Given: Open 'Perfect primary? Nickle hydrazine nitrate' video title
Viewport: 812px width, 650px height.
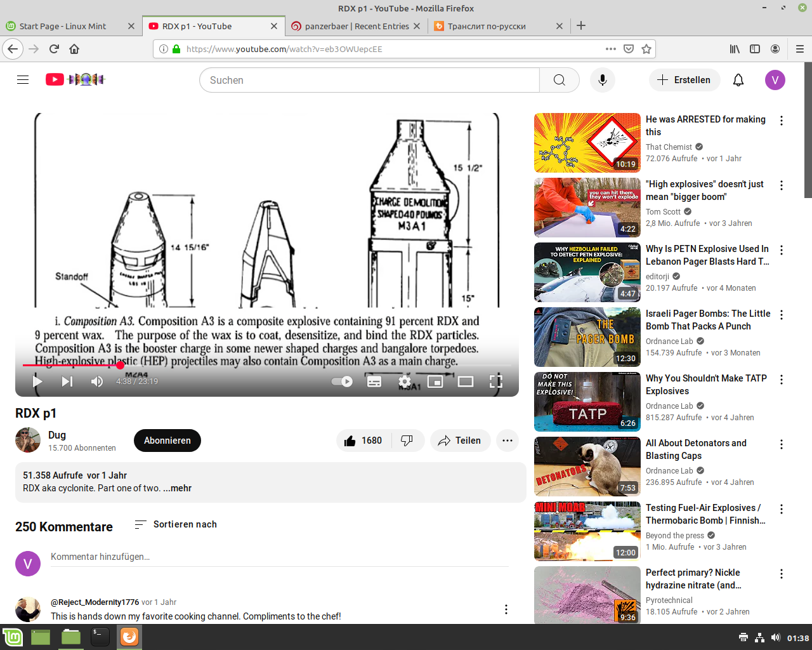Looking at the screenshot, I should 693,579.
